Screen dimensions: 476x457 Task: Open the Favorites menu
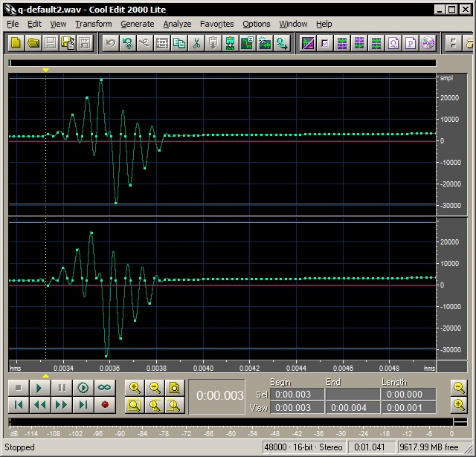point(216,24)
